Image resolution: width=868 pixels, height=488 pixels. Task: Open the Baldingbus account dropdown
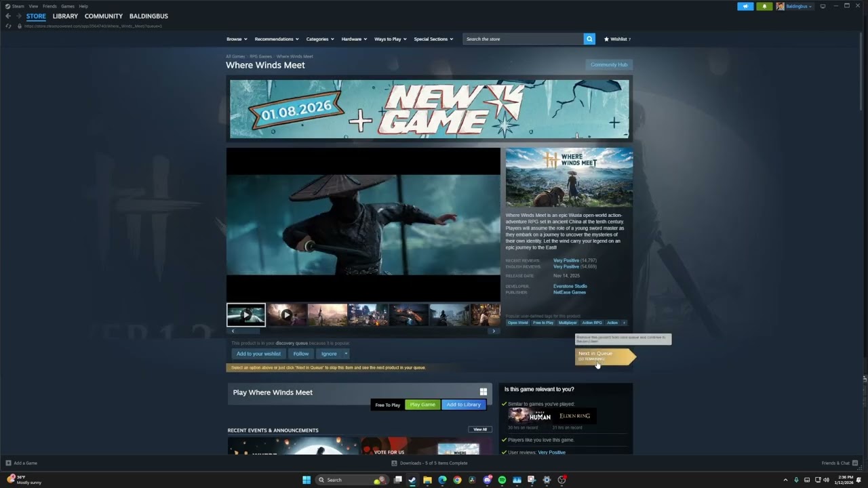(794, 6)
